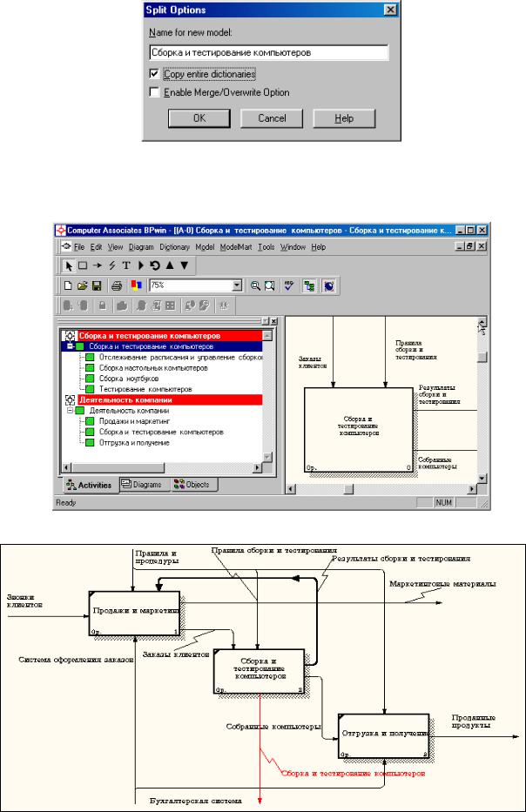526x812 pixels.
Task: Select the Activity Box tool
Action: click(x=83, y=265)
